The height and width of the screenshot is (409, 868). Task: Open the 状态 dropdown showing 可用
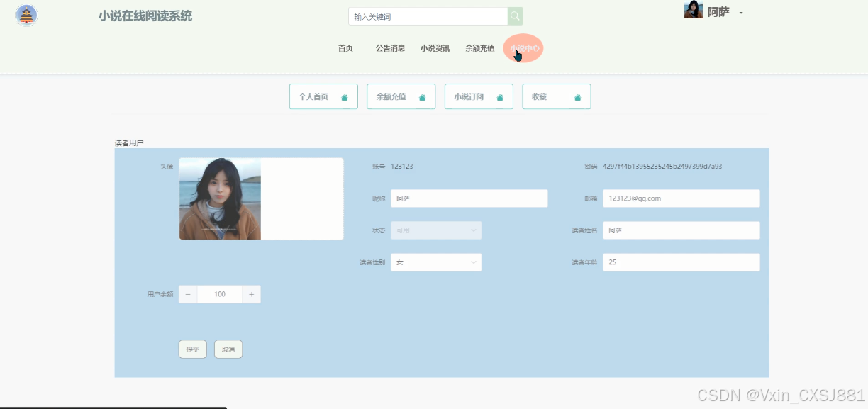[x=436, y=230]
